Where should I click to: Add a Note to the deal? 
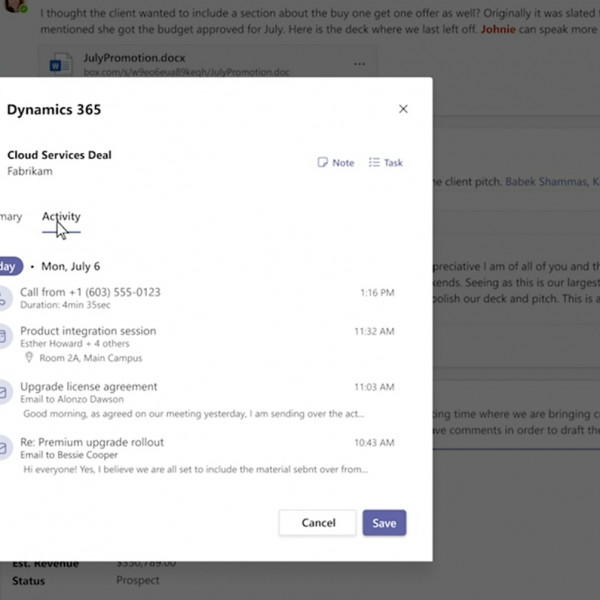point(336,163)
